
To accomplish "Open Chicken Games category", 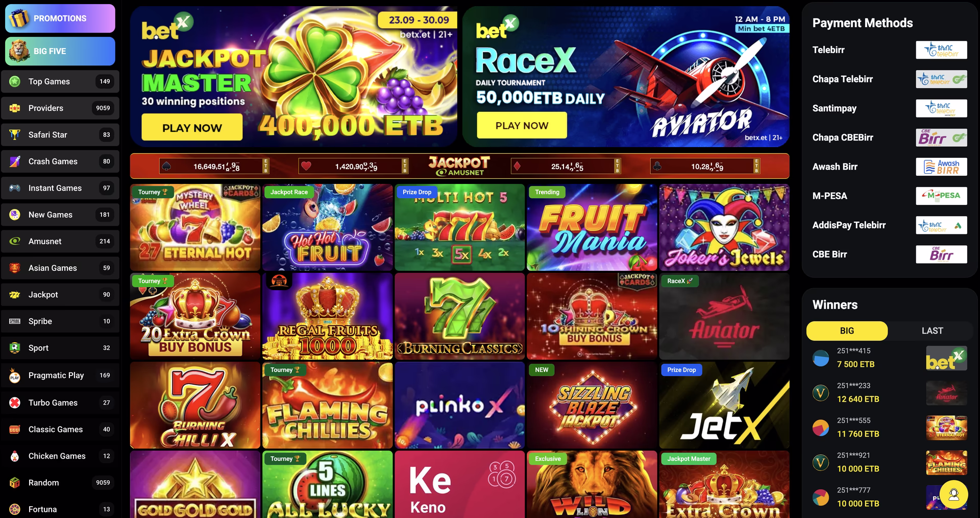I will pyautogui.click(x=60, y=456).
